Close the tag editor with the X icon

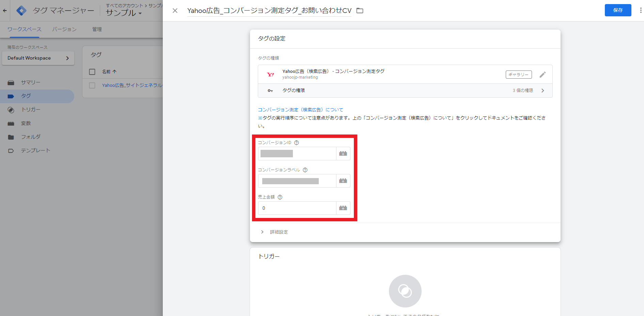[x=175, y=11]
